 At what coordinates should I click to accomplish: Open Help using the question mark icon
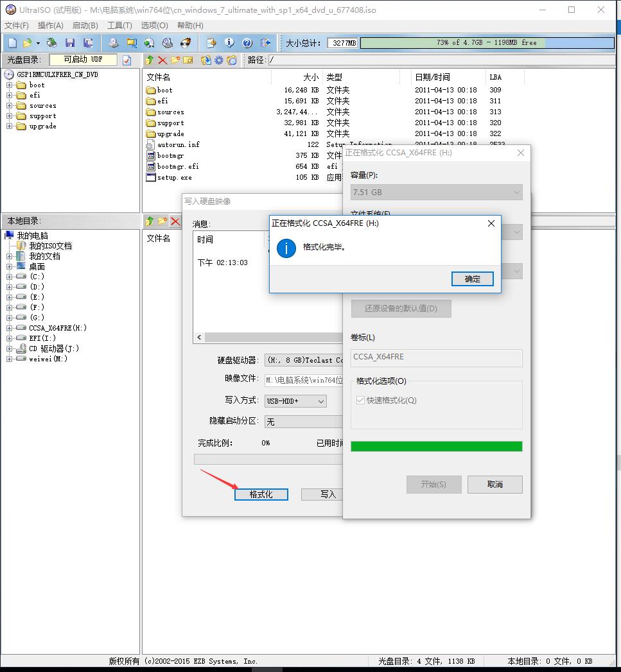click(247, 42)
